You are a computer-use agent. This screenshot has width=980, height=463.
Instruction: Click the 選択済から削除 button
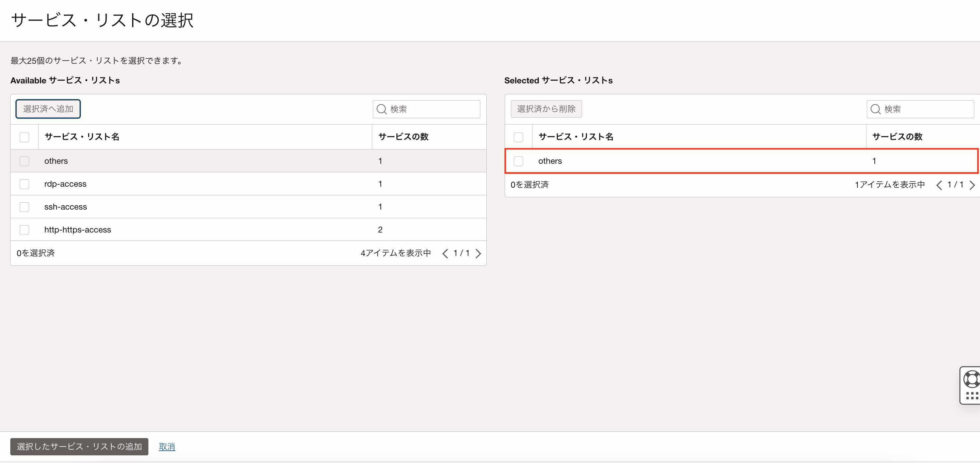click(546, 109)
